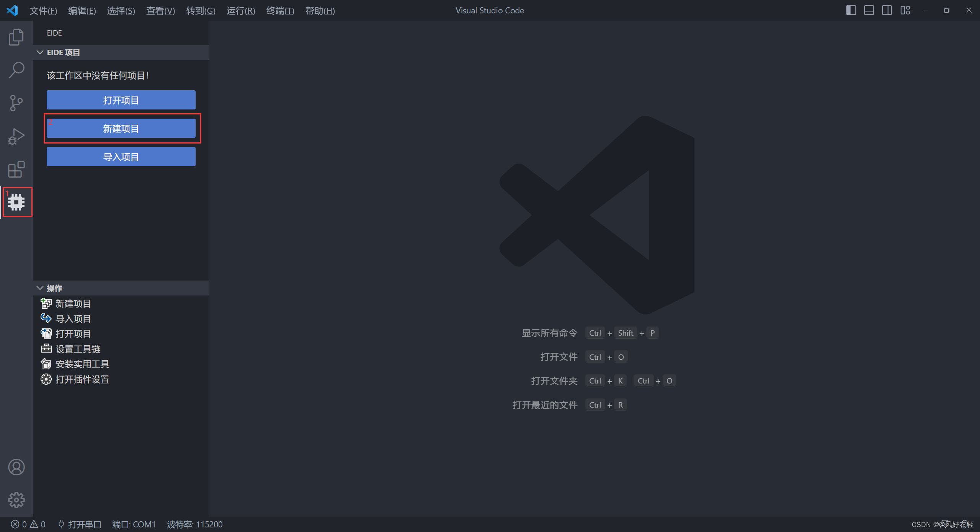Click 端口: COM1 in the status bar
This screenshot has width=980, height=532.
pos(134,524)
